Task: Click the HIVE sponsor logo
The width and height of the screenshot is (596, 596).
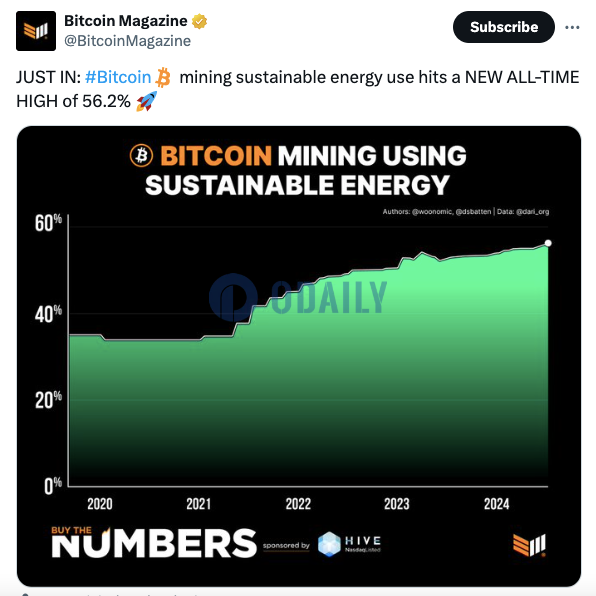Action: [349, 544]
